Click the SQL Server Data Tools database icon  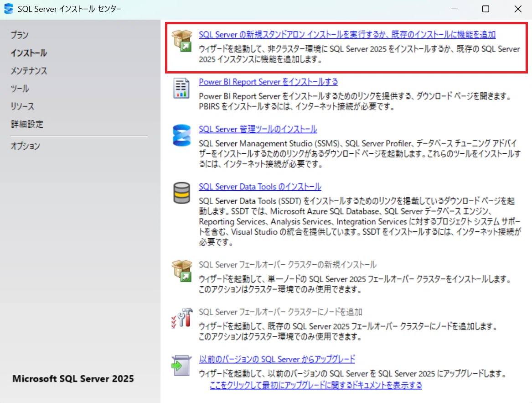click(181, 193)
